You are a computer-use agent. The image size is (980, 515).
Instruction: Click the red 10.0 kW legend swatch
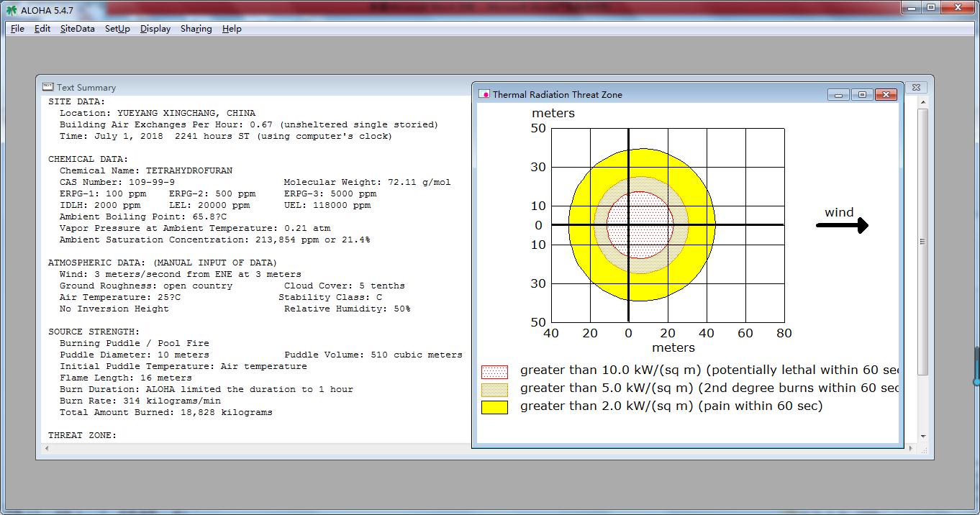[494, 372]
